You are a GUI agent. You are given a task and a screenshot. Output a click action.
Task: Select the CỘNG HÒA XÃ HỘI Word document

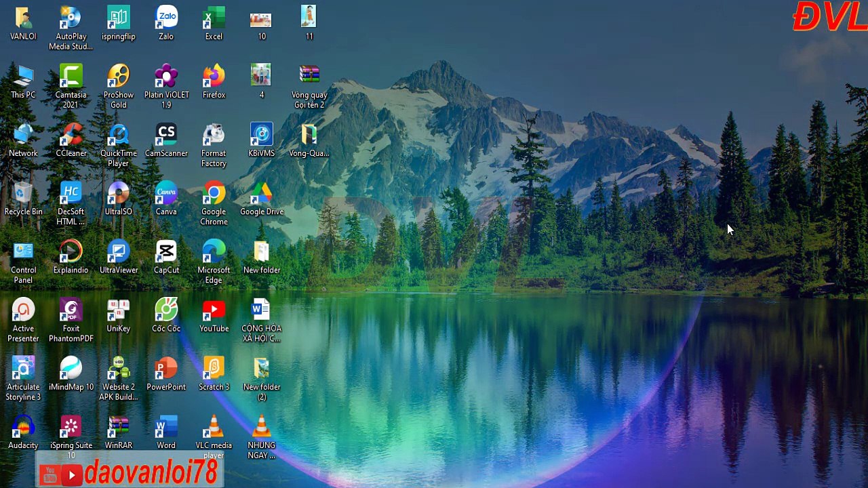pos(262,310)
